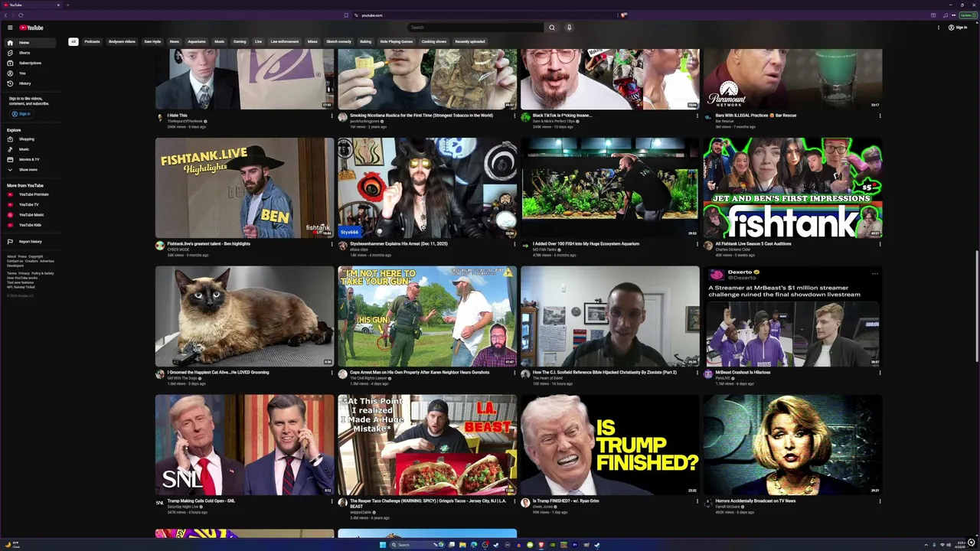980x551 pixels.
Task: Open Shorts from the sidebar
Action: [29, 53]
